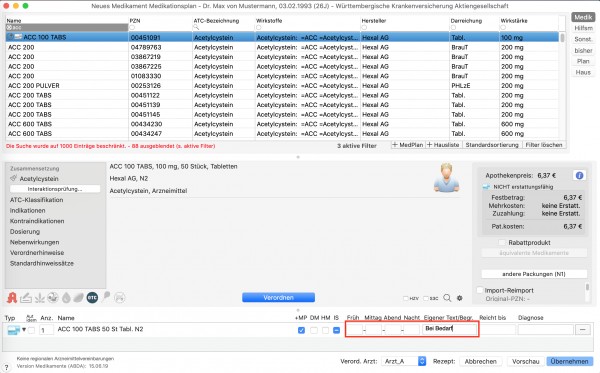Click the + MedPlan button
This screenshot has height=373, width=600.
(408, 145)
